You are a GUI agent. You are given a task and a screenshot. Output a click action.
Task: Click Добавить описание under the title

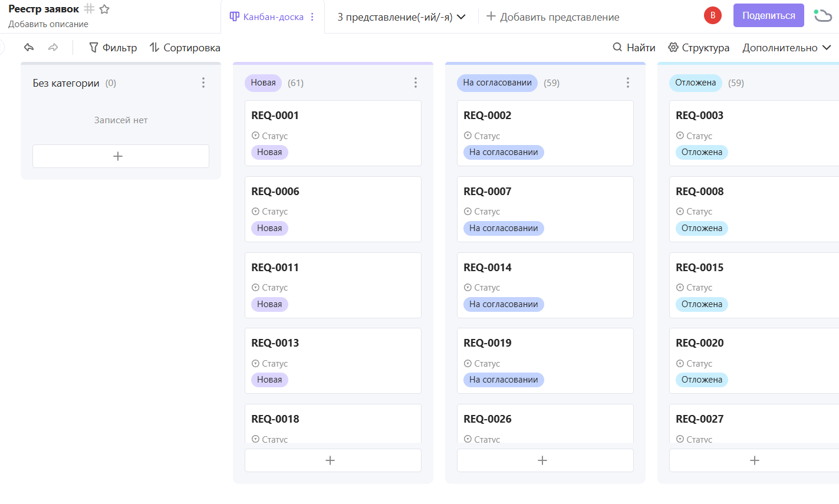48,24
